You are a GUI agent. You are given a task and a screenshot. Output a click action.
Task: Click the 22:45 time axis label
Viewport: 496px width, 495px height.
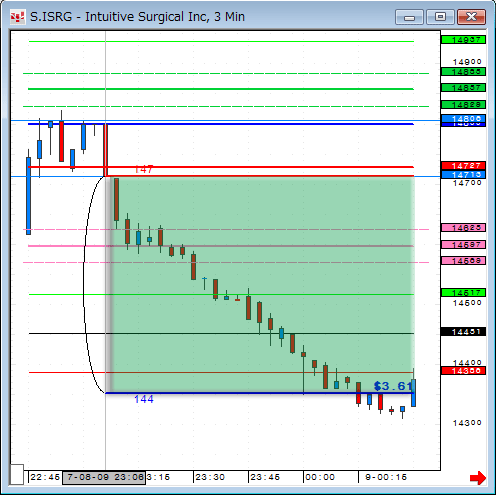tap(45, 477)
